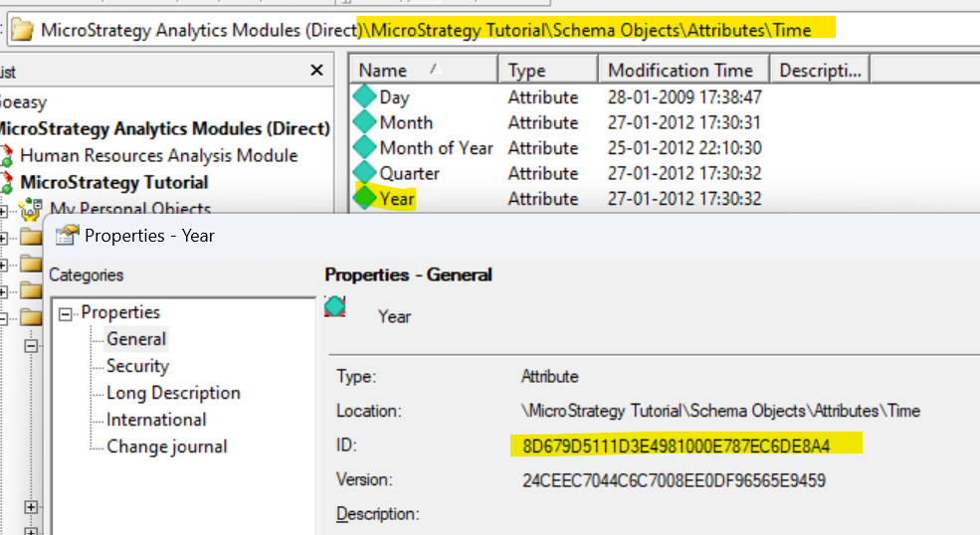
Task: Select General in the Categories tree
Action: 136,339
